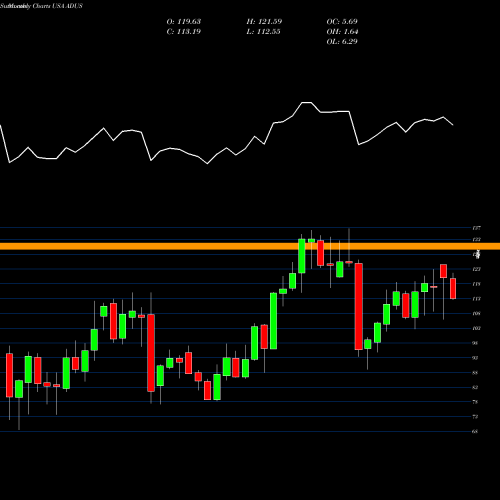The height and width of the screenshot is (500, 500).
Task: Click the 78 label on the price axis
Action: (475, 402)
